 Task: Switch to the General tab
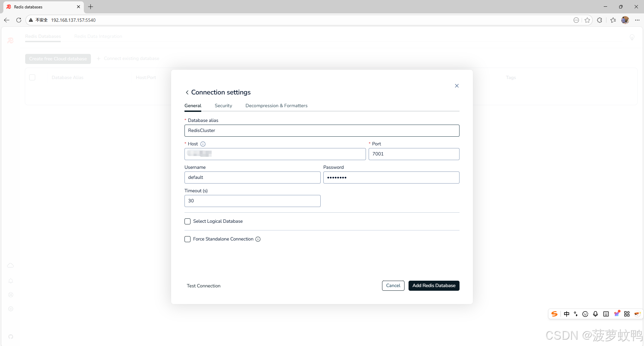coord(193,106)
